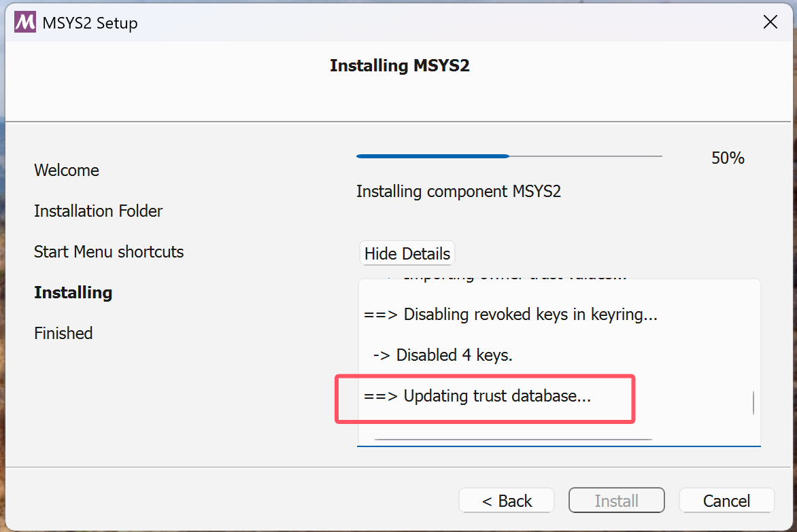Screen dimensions: 797x532
Task: Click the Cancel button
Action: (x=726, y=501)
